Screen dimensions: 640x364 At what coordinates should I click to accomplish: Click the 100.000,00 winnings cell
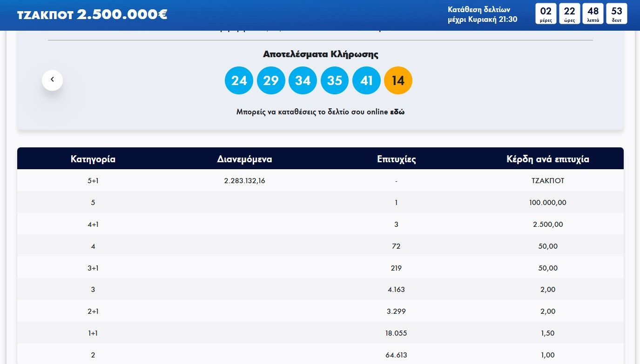[548, 203]
